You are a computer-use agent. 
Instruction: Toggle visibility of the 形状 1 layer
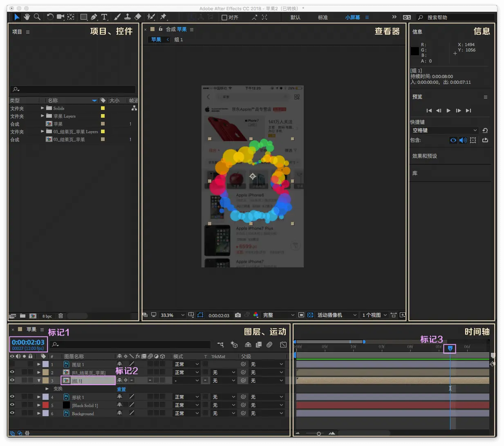[x=12, y=397]
